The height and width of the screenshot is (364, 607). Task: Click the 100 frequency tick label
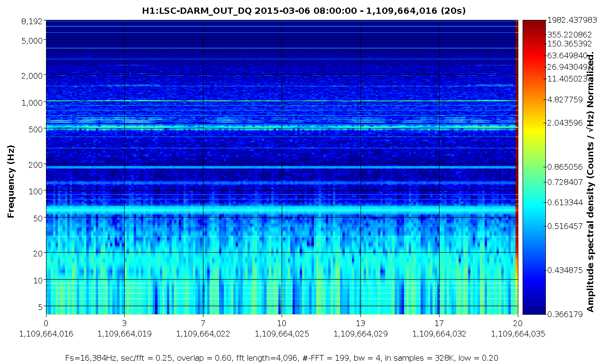click(36, 191)
